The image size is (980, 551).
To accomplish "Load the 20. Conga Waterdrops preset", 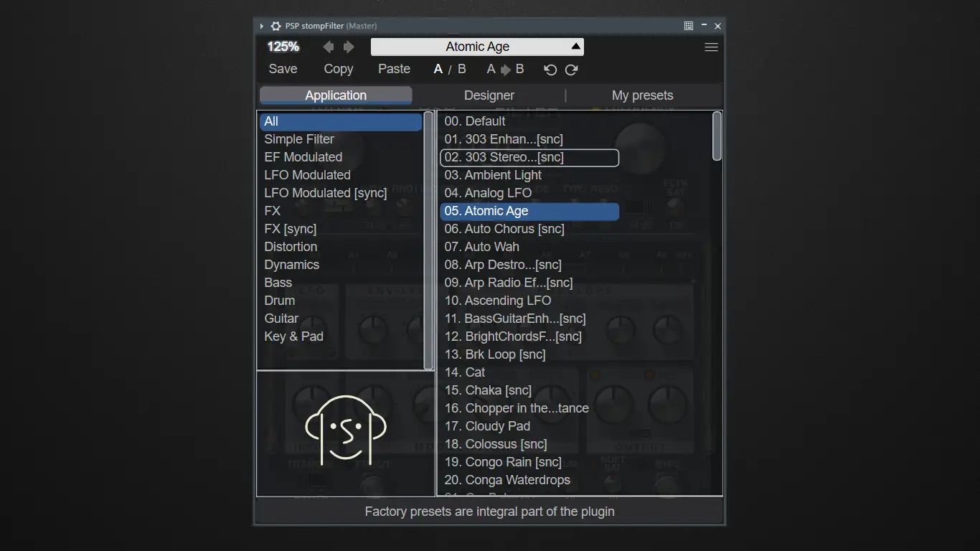I will [529, 480].
